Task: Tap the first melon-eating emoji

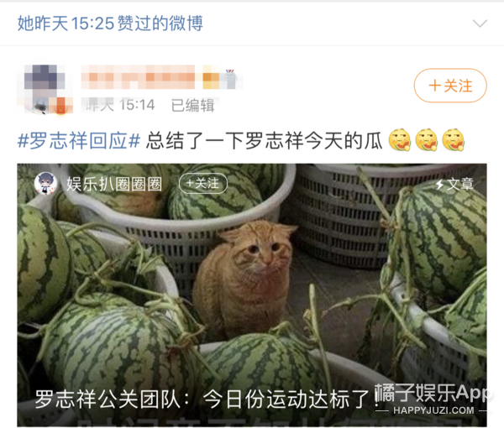Action: (400, 140)
